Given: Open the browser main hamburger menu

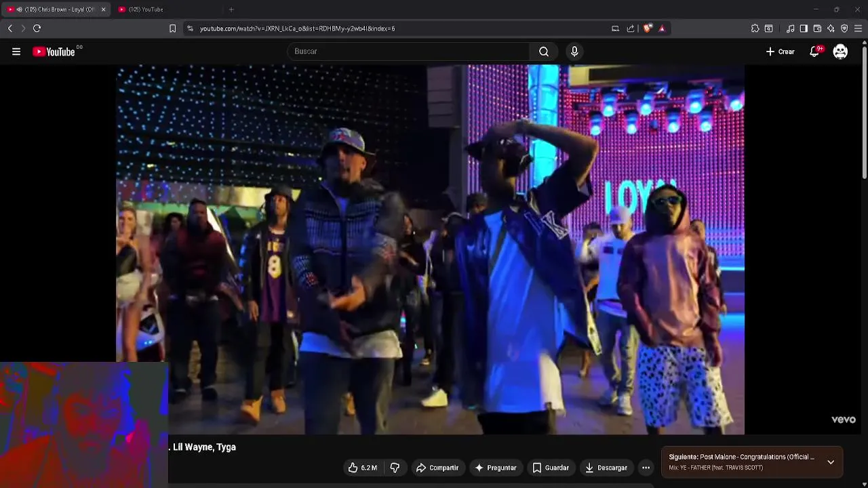Looking at the screenshot, I should [858, 28].
